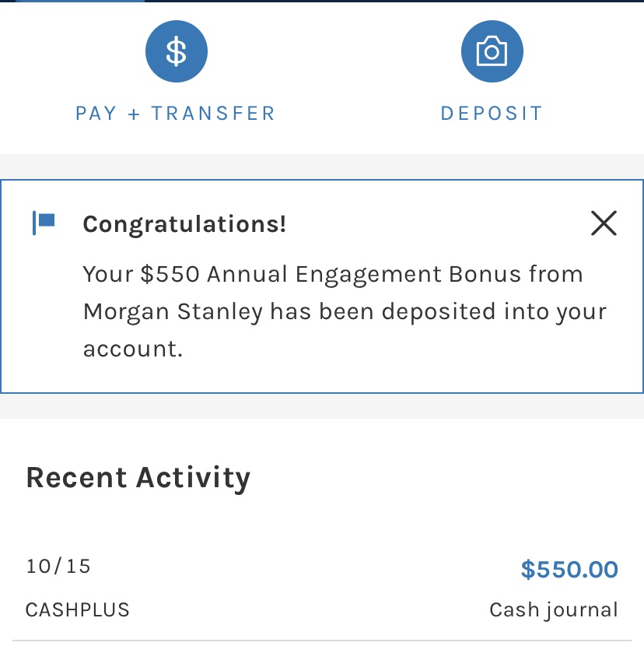Click the Congratulations! heading
Image resolution: width=644 pixels, height=653 pixels.
click(x=184, y=224)
